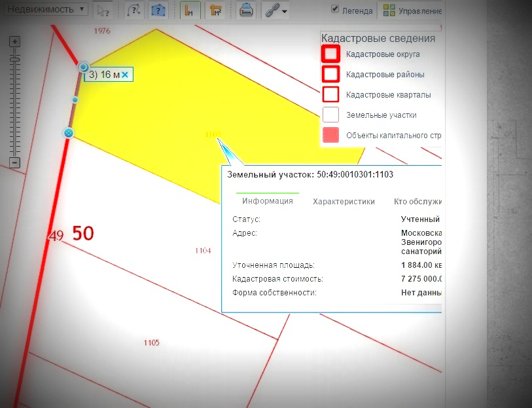Toggle Кадастровые кварталы layer in legend
Screen dimensions: 532x408
[x=331, y=94]
